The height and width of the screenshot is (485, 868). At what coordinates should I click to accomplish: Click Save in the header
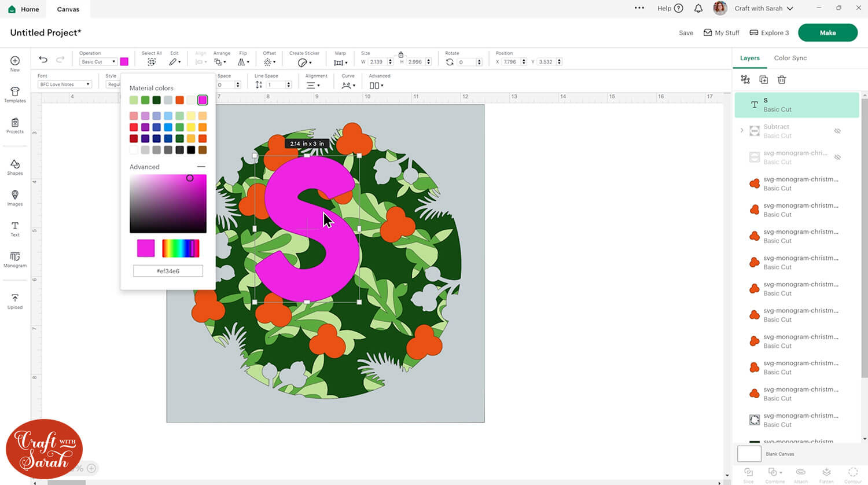(686, 33)
